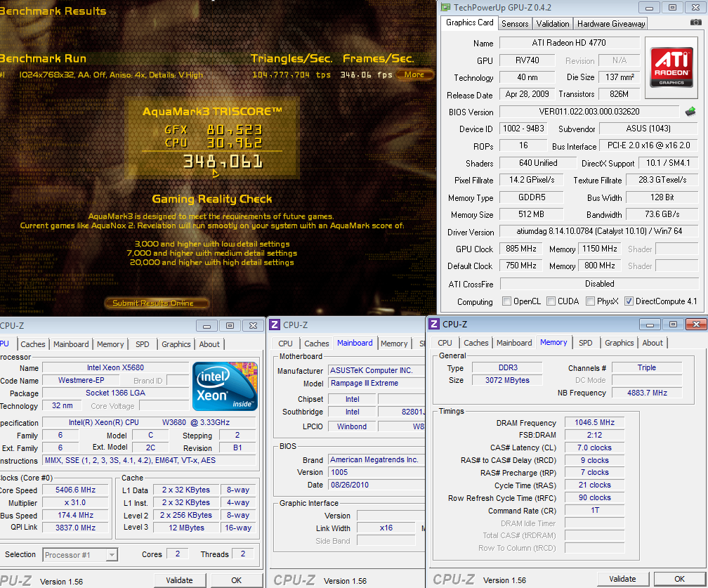Viewport: 708px width, 588px height.
Task: Click the Level 3 cache 12 MBytes value
Action: [x=186, y=528]
